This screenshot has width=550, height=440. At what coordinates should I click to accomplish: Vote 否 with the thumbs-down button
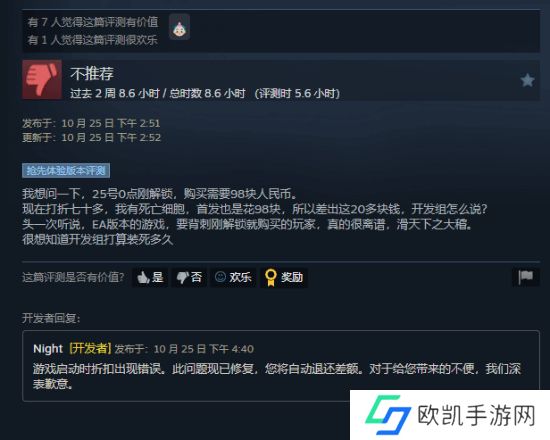click(x=189, y=278)
